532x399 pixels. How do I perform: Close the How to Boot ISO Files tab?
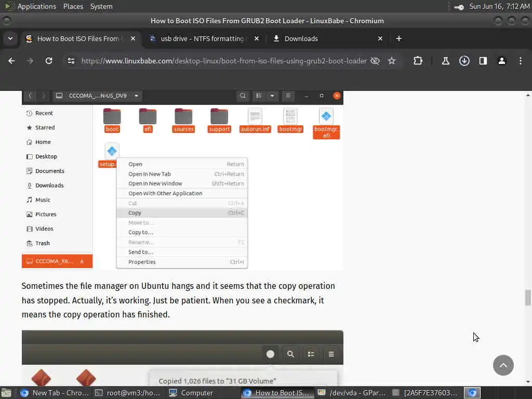click(133, 38)
